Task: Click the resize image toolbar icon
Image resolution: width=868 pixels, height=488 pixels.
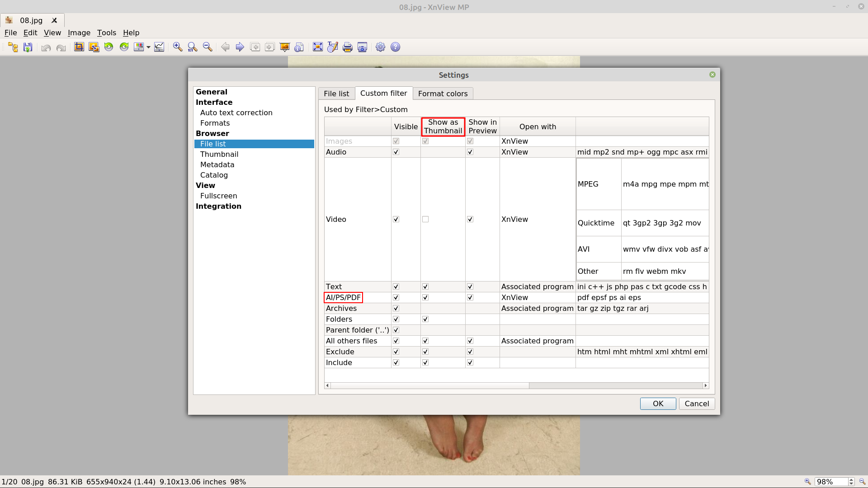Action: coord(94,47)
